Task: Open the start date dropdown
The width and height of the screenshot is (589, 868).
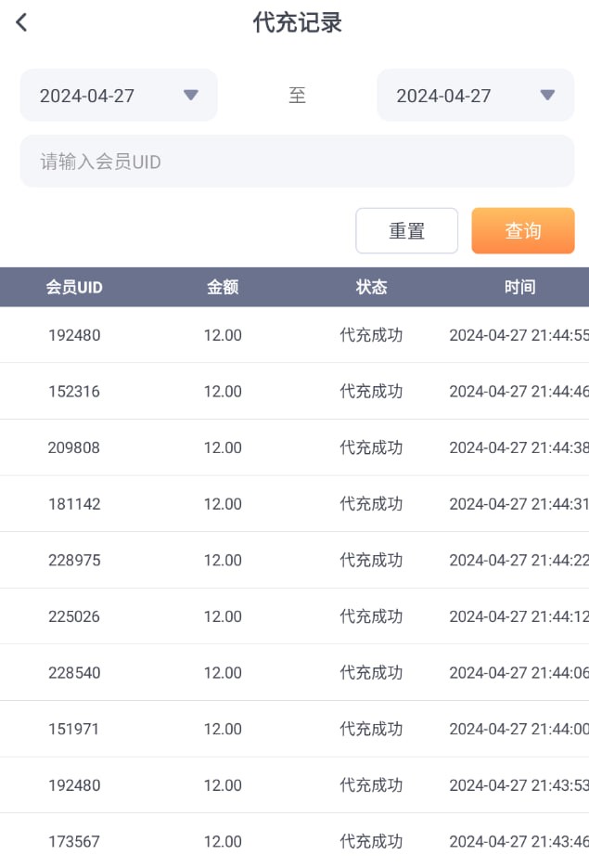Action: click(x=118, y=96)
